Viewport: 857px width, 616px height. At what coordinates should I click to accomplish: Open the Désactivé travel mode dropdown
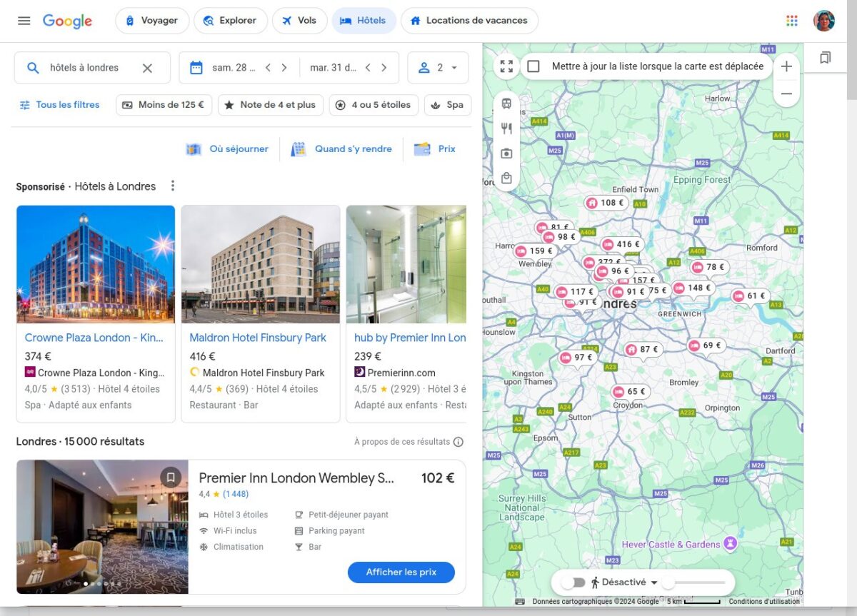pyautogui.click(x=624, y=582)
